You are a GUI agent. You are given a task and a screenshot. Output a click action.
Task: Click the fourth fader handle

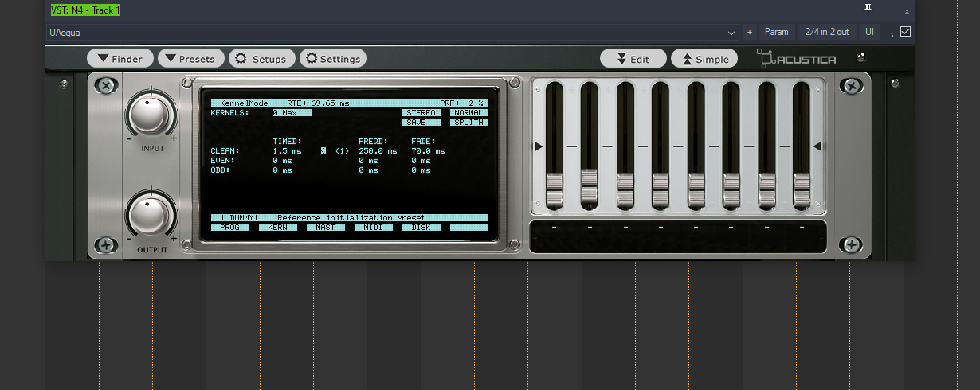click(x=660, y=191)
